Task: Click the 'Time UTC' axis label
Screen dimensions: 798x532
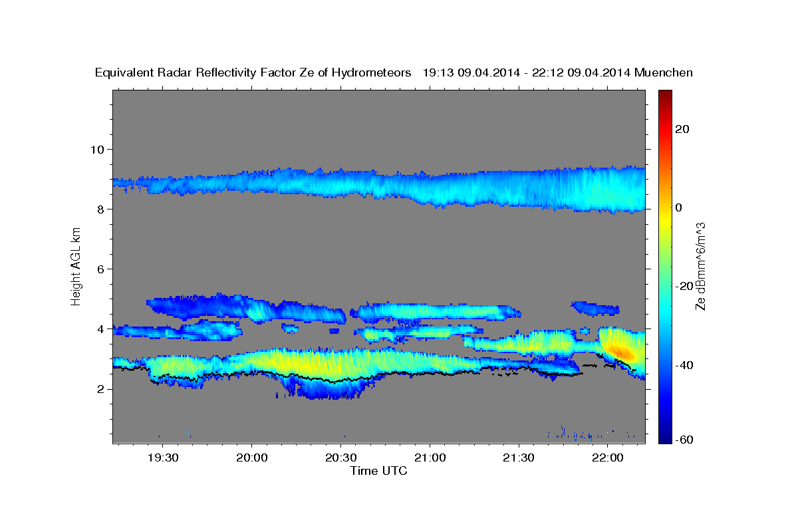Action: pos(378,471)
